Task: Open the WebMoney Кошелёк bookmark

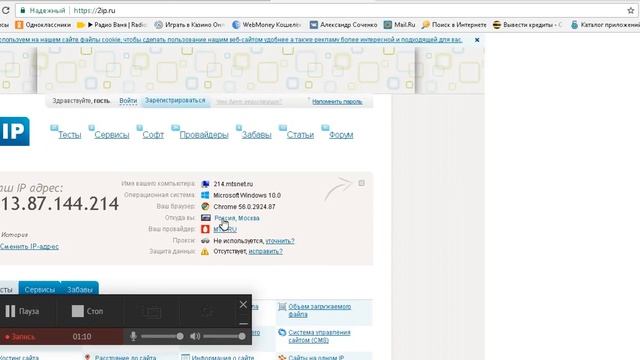Action: [267, 25]
